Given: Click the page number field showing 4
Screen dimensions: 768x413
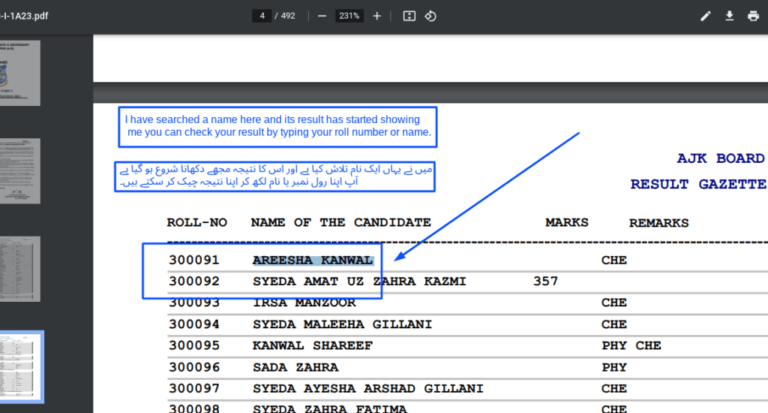Looking at the screenshot, I should pyautogui.click(x=262, y=16).
